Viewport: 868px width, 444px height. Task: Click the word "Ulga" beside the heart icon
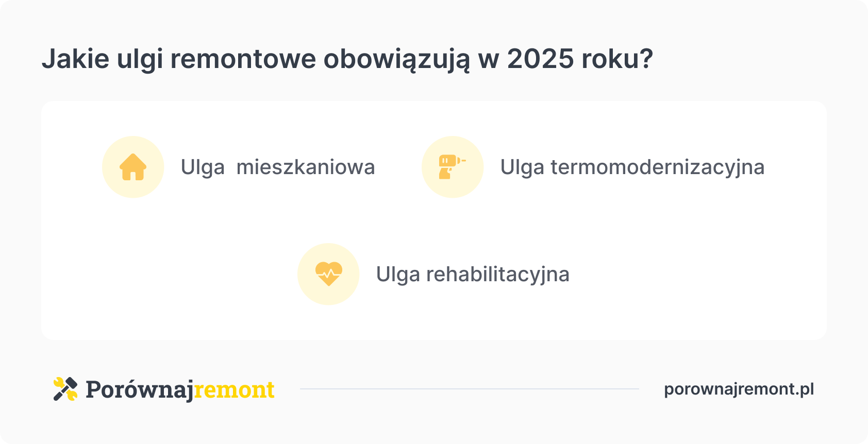[x=398, y=275]
